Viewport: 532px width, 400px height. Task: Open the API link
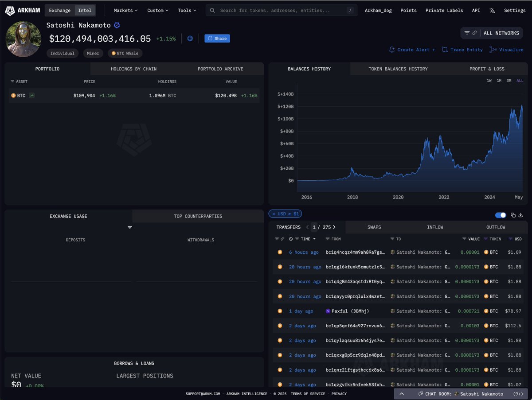pos(476,10)
